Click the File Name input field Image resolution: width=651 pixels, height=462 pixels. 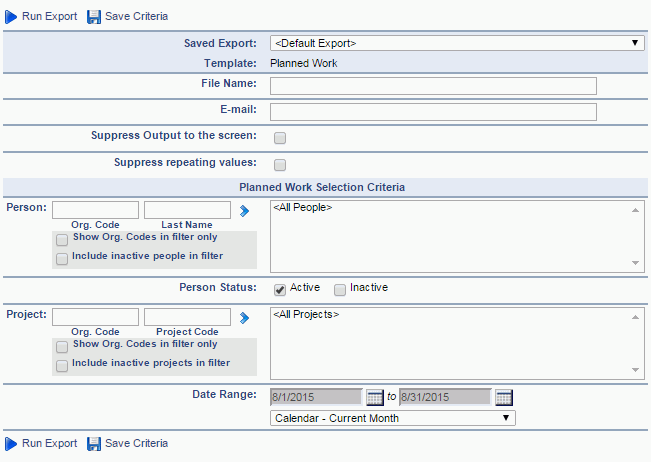(x=433, y=86)
